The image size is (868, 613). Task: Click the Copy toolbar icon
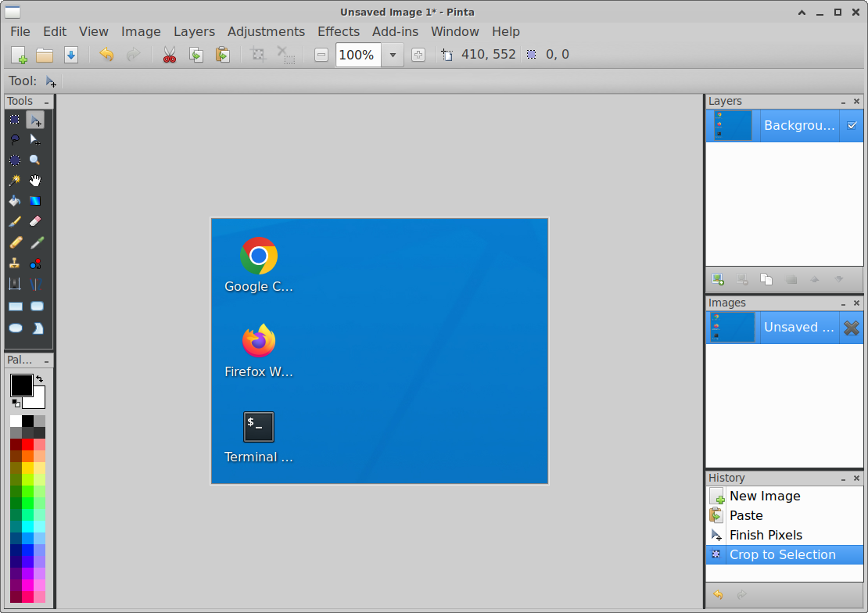pyautogui.click(x=196, y=55)
